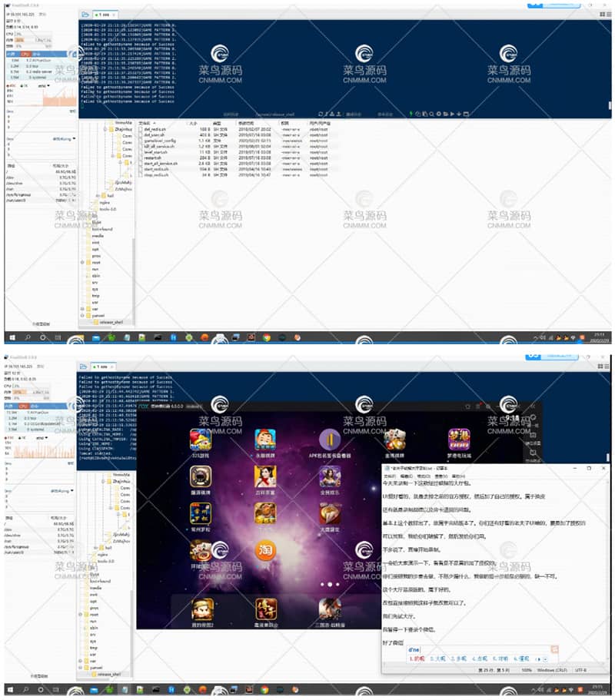This screenshot has height=700, width=615.
Task: Select the del_redis.sh file
Action: 155,129
